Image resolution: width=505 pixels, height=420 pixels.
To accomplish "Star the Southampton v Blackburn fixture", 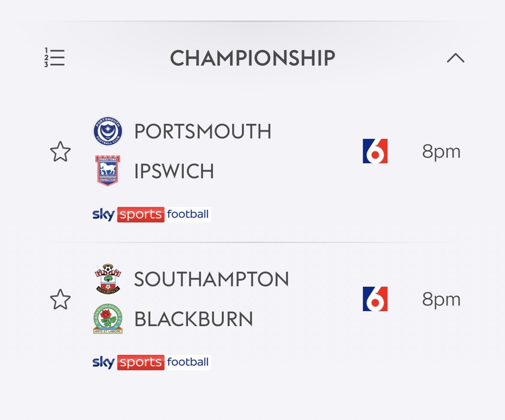I will [x=60, y=300].
